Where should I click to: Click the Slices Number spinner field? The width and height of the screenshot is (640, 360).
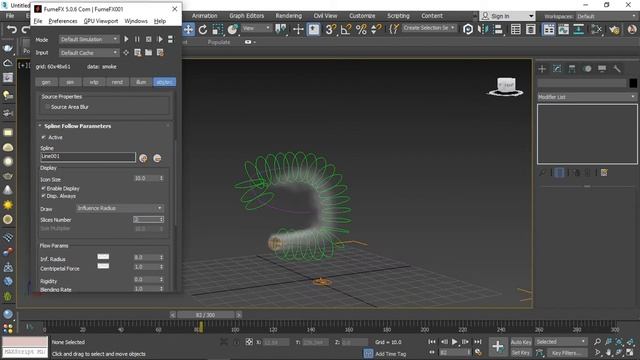[x=149, y=220]
